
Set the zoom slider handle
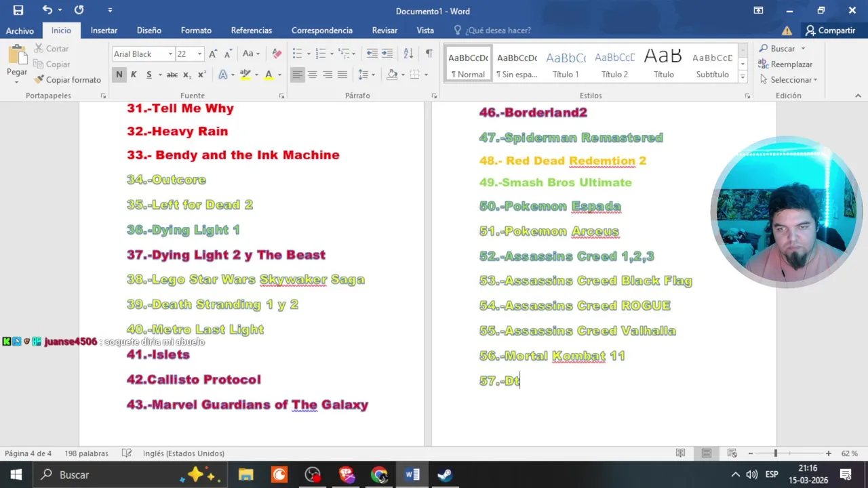click(x=775, y=453)
